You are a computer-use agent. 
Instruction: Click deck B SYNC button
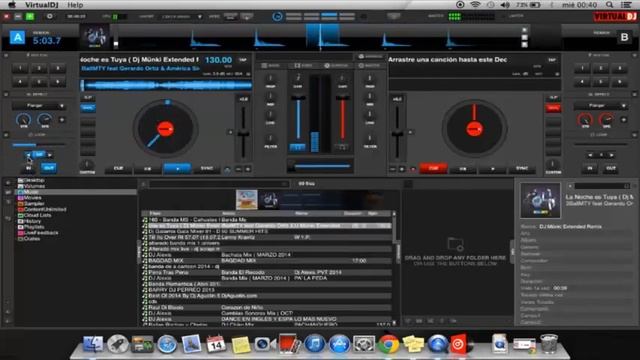(522, 168)
